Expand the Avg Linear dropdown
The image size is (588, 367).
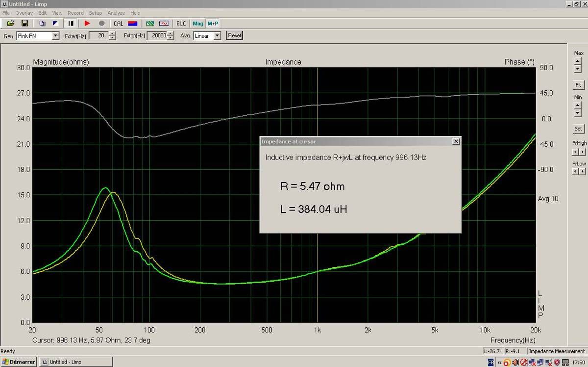[217, 36]
